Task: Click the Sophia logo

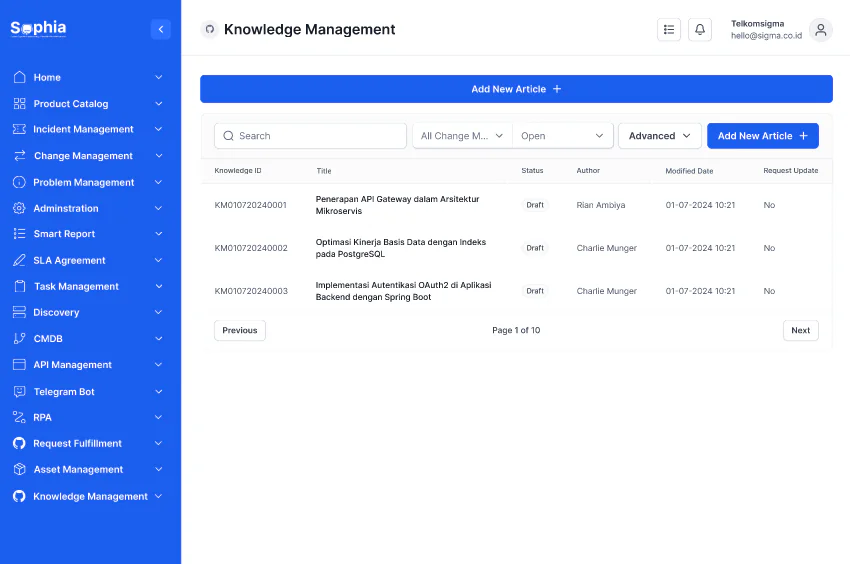Action: 38,28
